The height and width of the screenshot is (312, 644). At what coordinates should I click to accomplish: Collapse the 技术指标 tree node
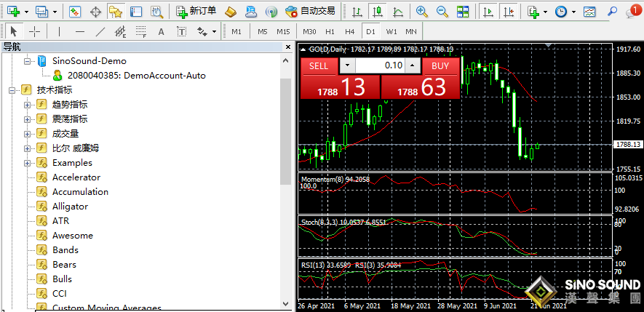(12, 90)
